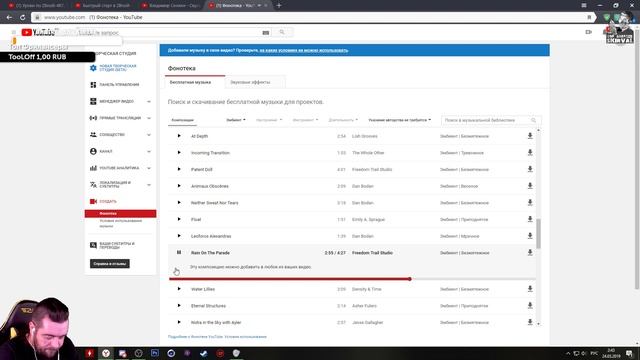Pause the playing track Rain On The Parade
This screenshot has width=640, height=360.
(x=179, y=253)
